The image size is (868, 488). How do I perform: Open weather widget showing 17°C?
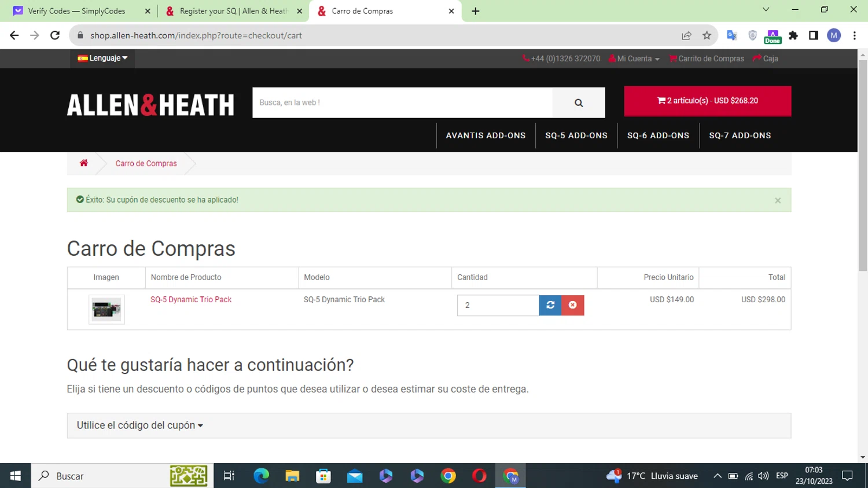click(x=652, y=476)
